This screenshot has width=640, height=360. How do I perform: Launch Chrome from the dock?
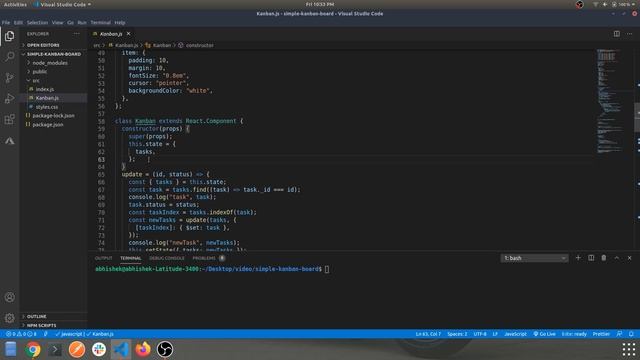(x=33, y=350)
